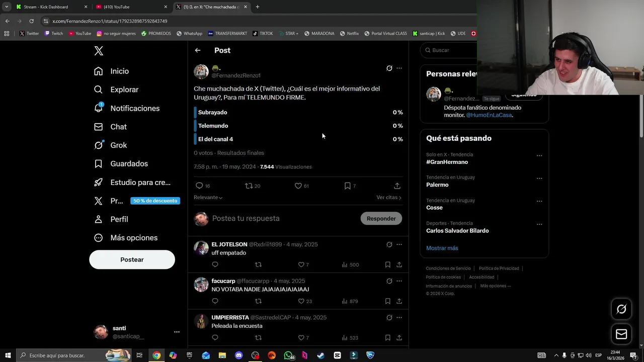This screenshot has width=644, height=362.
Task: Open #GranHermano trend options
Action: (539, 155)
